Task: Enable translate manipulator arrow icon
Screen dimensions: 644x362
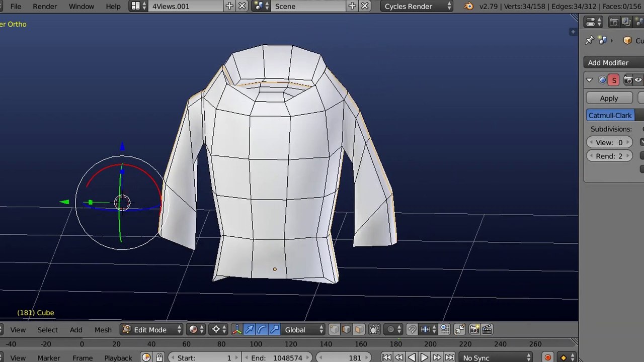Action: (x=250, y=330)
